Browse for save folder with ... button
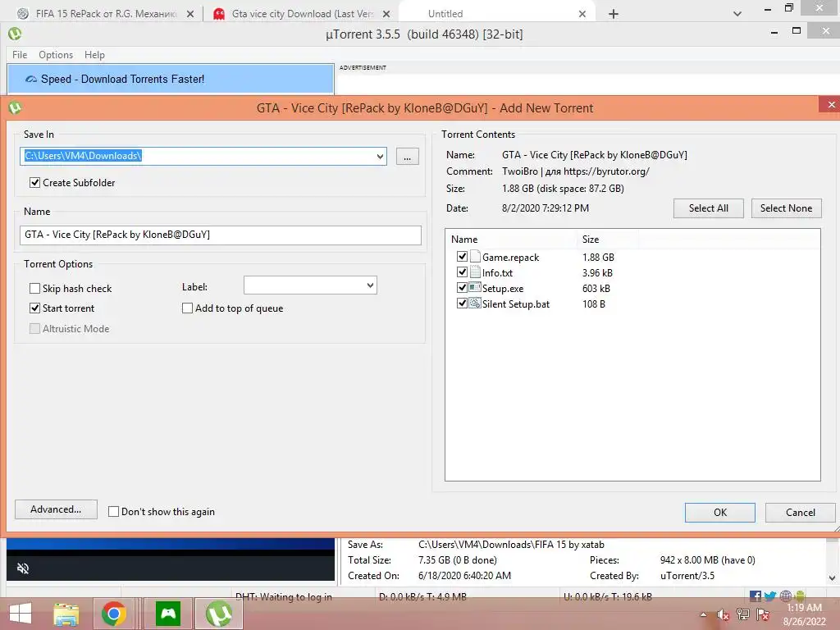This screenshot has height=630, width=840. coord(407,157)
